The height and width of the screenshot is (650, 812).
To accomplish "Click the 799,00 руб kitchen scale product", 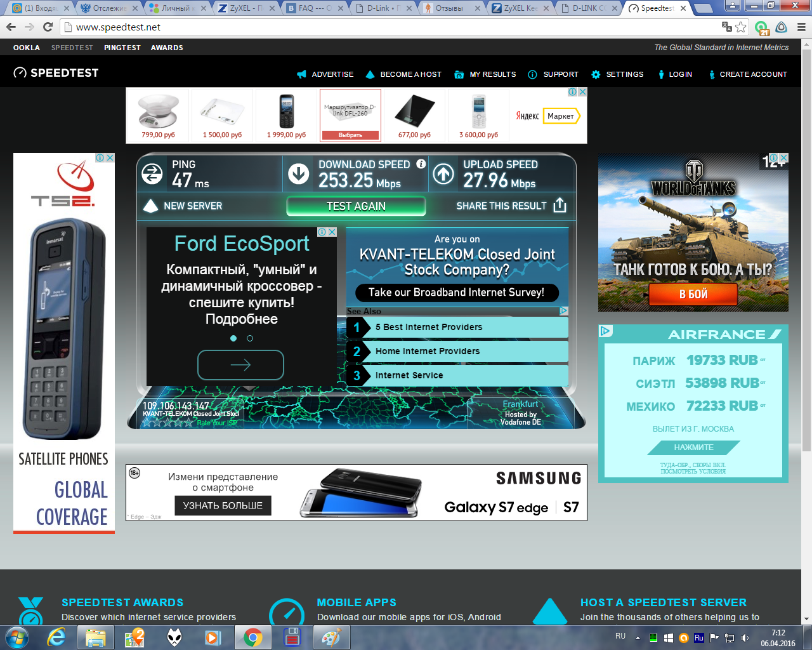I will [x=158, y=116].
